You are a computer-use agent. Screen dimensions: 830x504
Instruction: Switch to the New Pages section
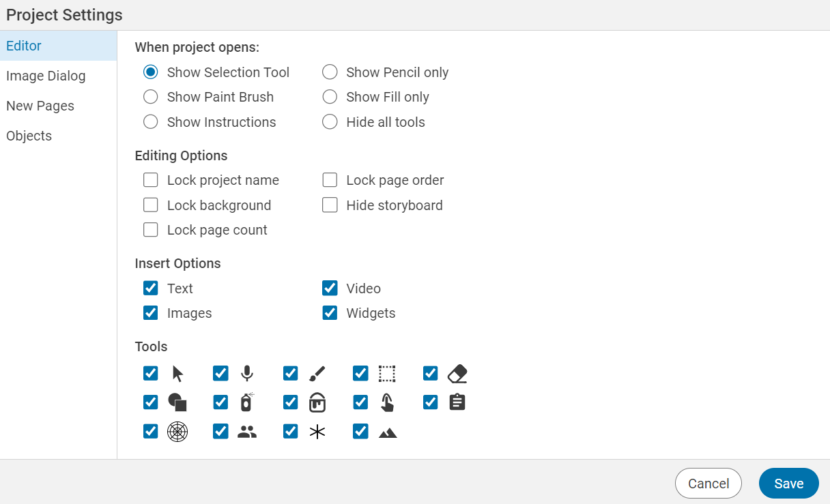(x=40, y=106)
